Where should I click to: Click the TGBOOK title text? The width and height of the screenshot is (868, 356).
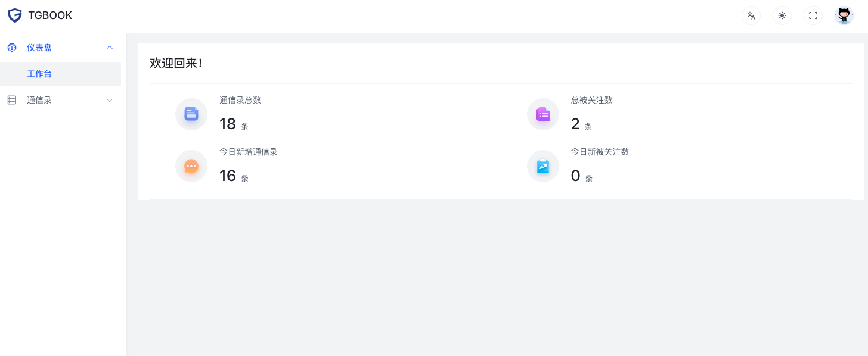click(50, 15)
